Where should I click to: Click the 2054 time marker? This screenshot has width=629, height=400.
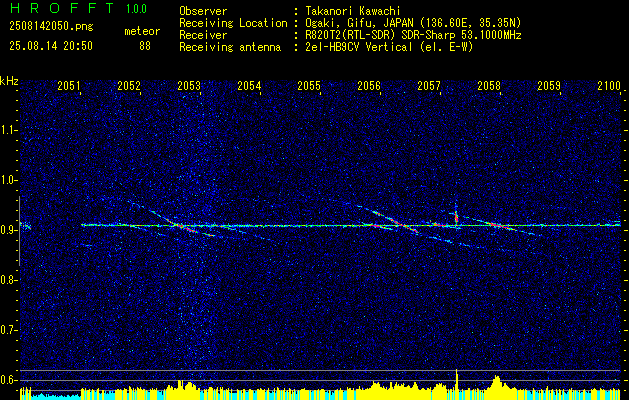249,86
